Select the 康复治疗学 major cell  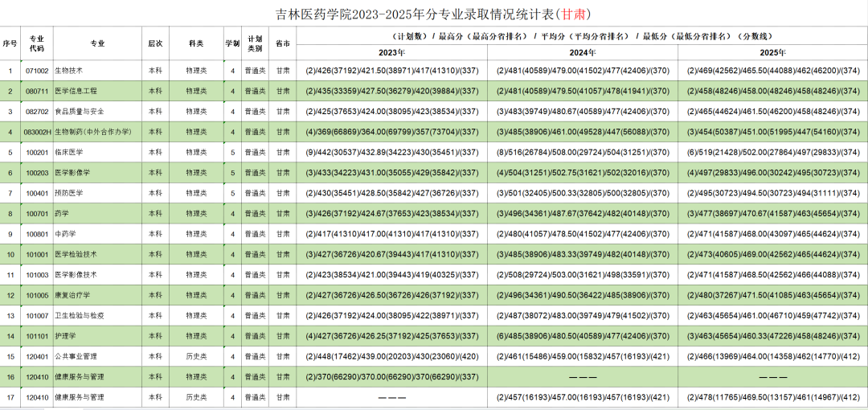tap(98, 295)
